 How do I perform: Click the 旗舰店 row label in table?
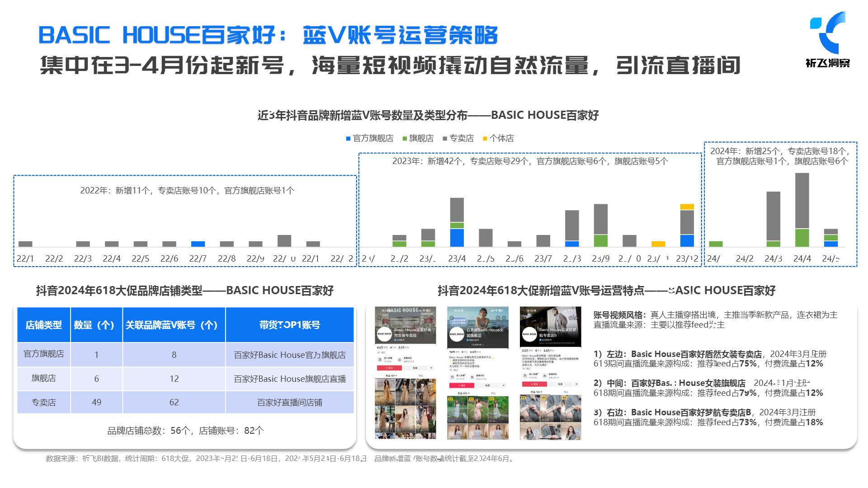click(x=44, y=379)
